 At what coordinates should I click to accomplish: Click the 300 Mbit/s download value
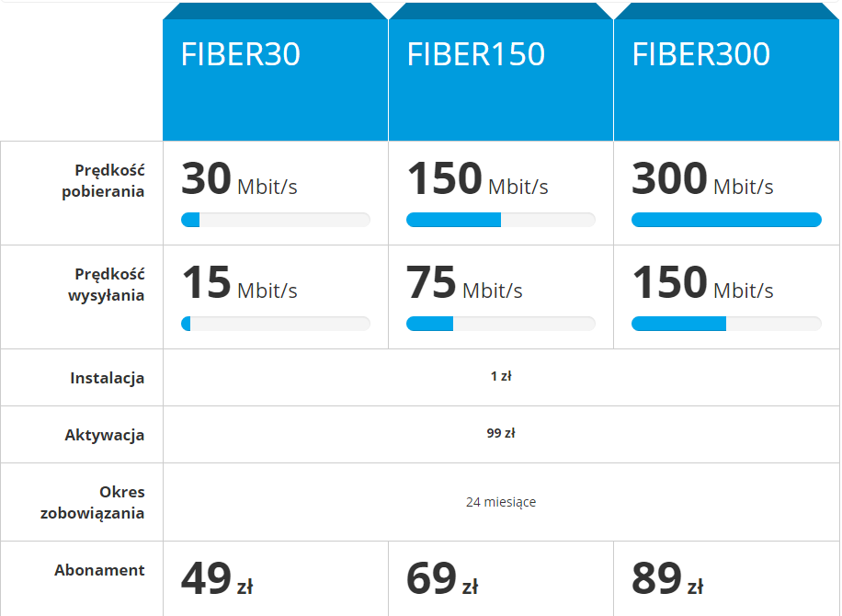pos(702,179)
